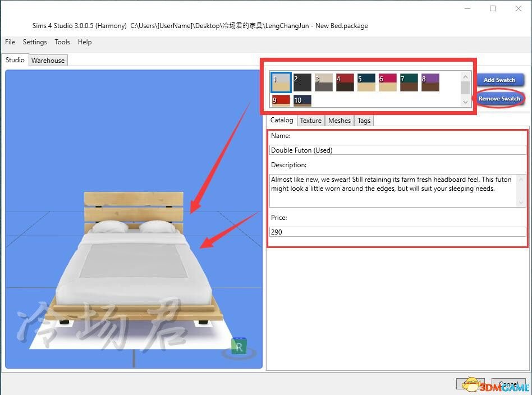
Task: Pick swatch 7 with dark green top
Action: (x=409, y=82)
